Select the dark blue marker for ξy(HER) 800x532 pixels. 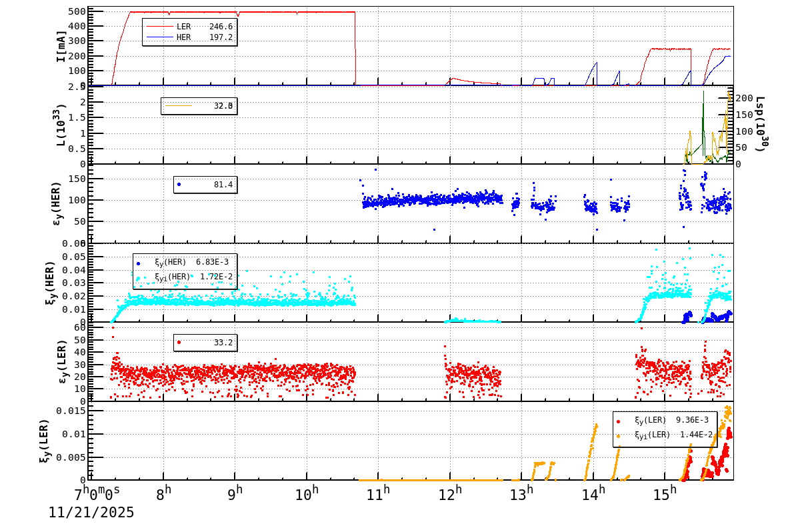point(138,263)
